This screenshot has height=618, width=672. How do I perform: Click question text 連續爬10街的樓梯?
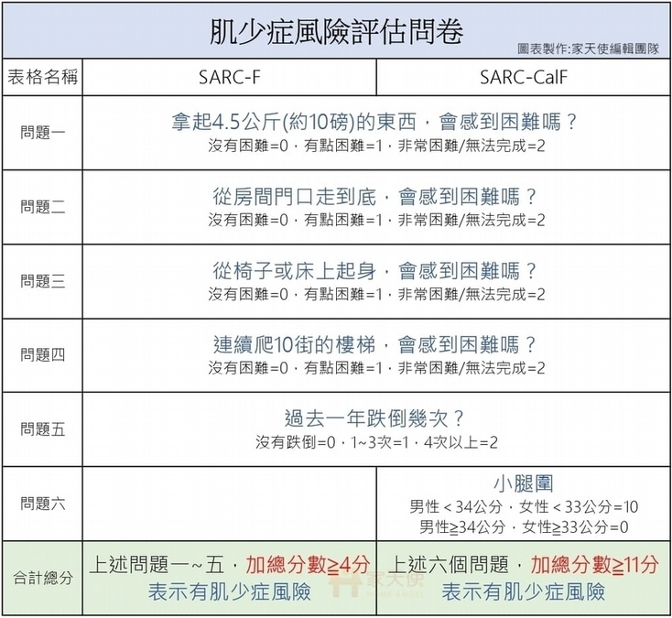coord(295,344)
